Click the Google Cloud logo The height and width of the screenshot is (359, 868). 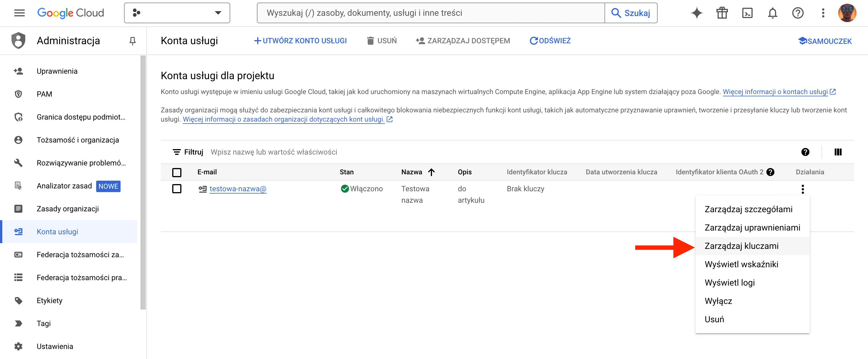(x=70, y=13)
